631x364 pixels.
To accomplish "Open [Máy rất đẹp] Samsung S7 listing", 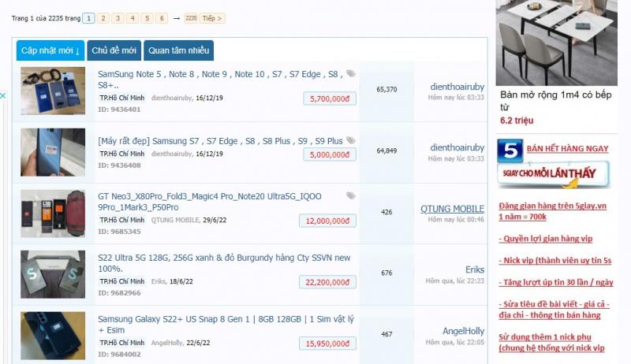I will [x=220, y=141].
